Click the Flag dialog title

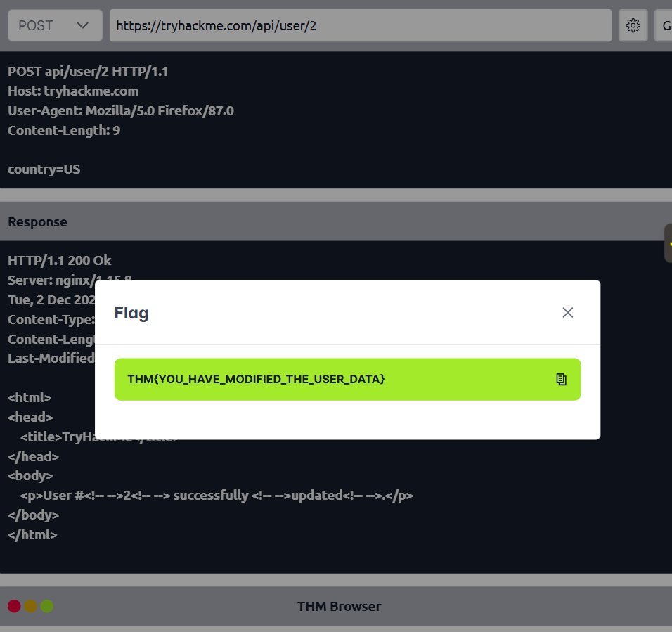(x=131, y=312)
